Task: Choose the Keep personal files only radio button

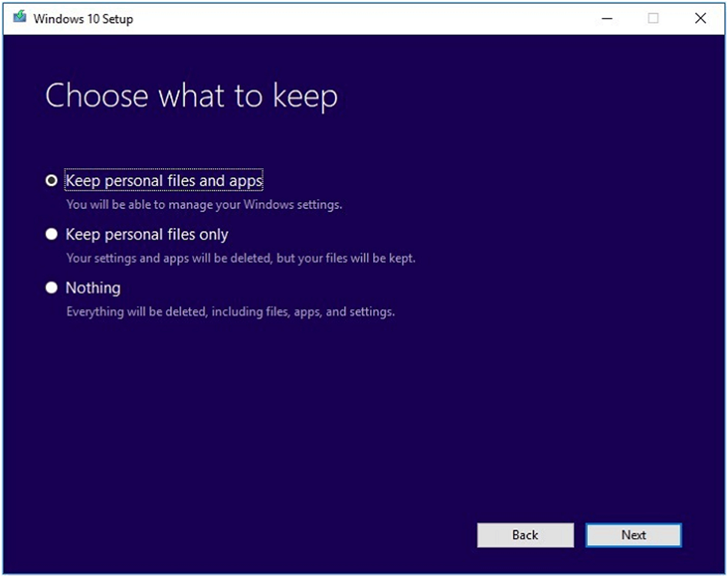Action: 52,234
